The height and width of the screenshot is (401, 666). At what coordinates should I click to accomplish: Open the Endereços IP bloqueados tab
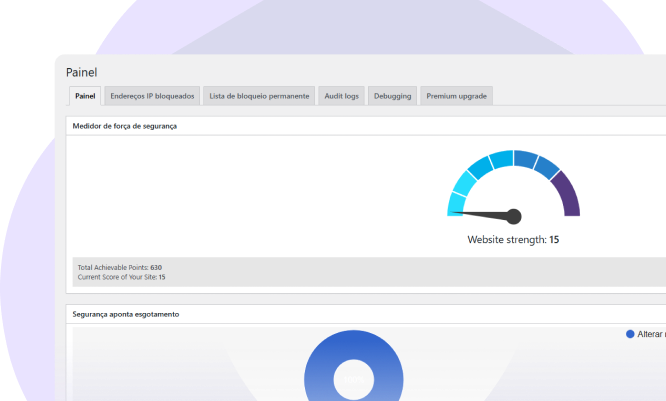[153, 96]
